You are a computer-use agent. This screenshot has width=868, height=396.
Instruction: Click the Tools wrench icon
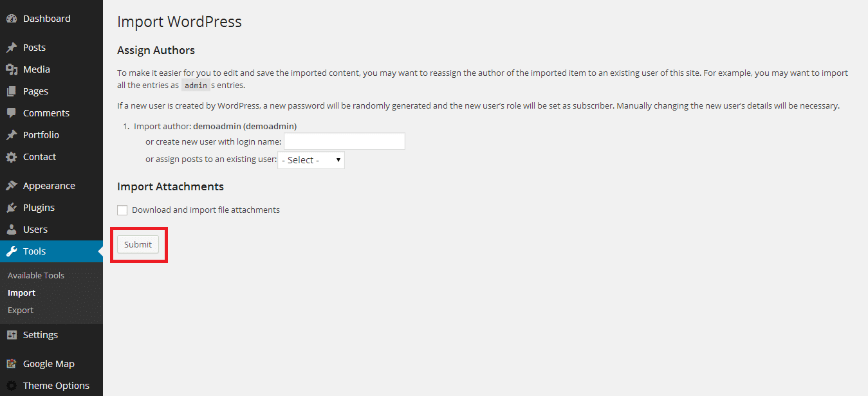pyautogui.click(x=12, y=251)
